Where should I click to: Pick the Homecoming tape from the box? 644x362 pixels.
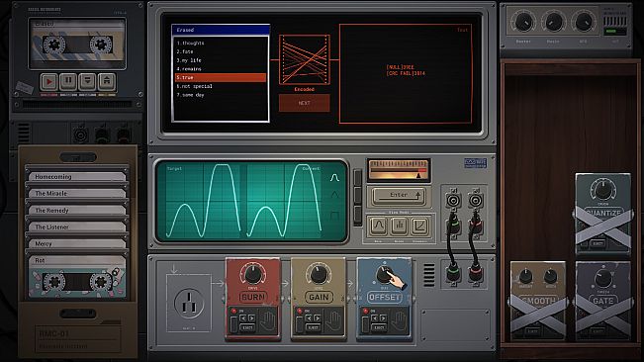tap(77, 176)
